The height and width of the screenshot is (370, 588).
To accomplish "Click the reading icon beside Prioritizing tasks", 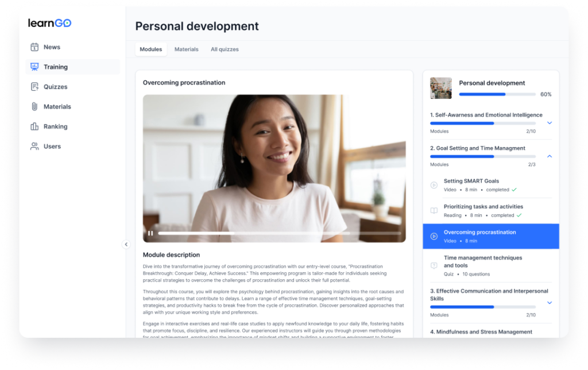I will (x=434, y=210).
